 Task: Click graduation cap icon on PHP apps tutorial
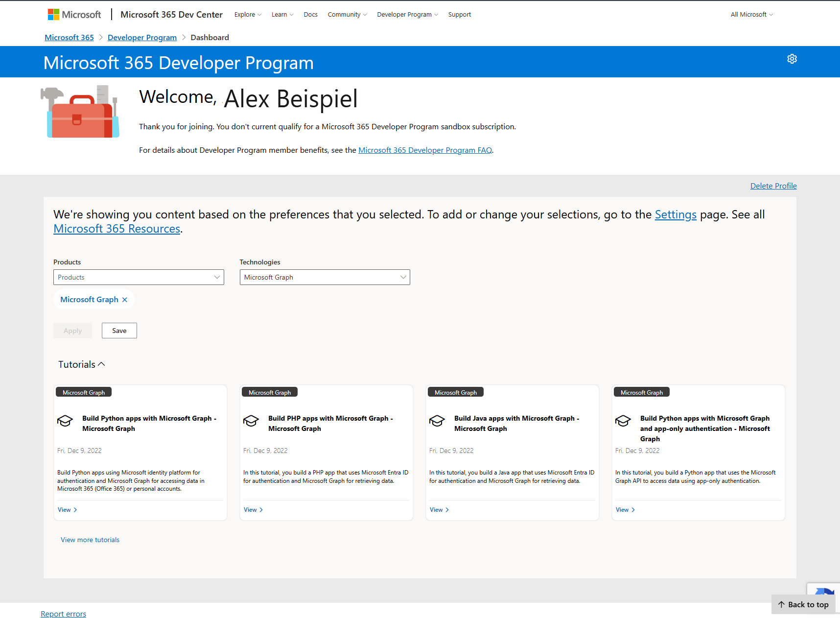click(251, 421)
